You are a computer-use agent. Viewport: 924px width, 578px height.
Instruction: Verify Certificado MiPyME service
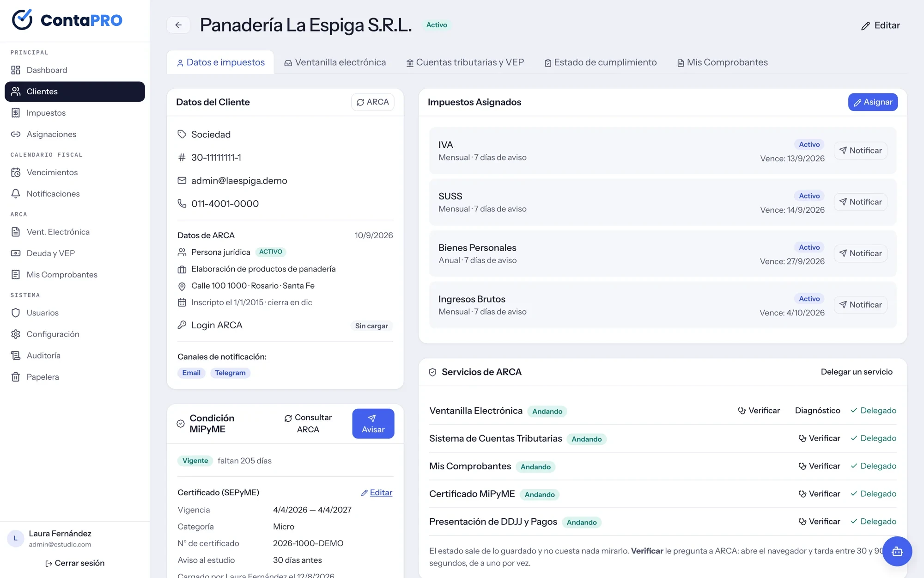pos(819,494)
